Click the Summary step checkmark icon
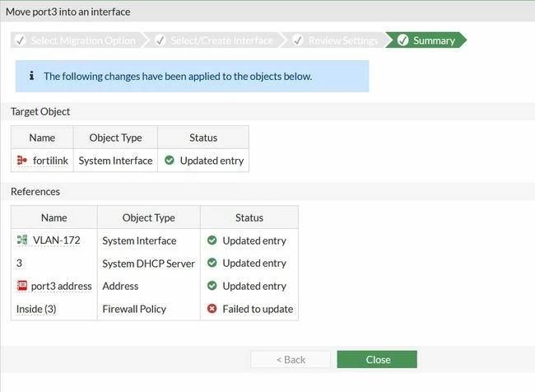The image size is (535, 392). tap(402, 40)
